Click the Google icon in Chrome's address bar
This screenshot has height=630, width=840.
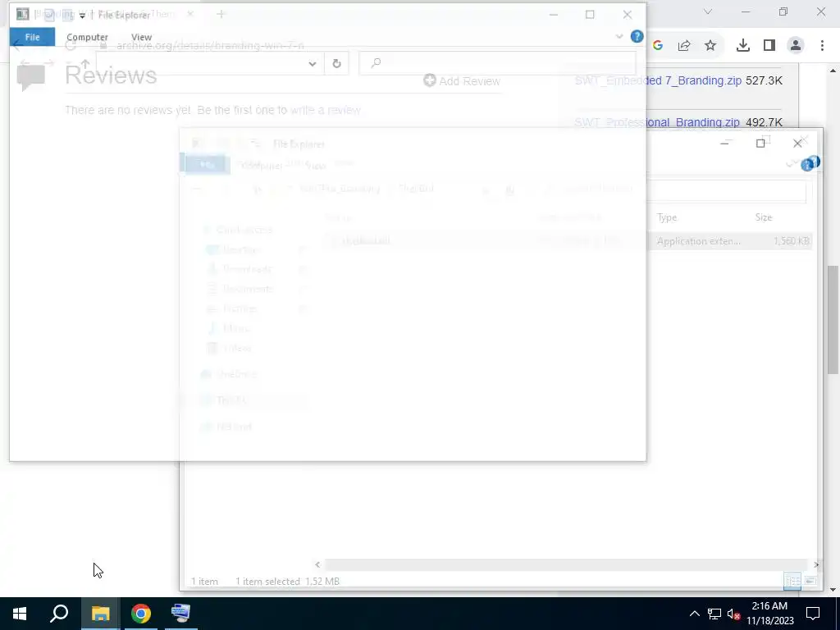[658, 46]
